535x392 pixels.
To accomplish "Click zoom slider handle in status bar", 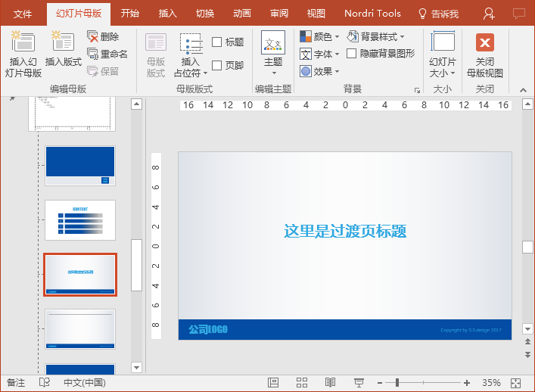I will 397,383.
